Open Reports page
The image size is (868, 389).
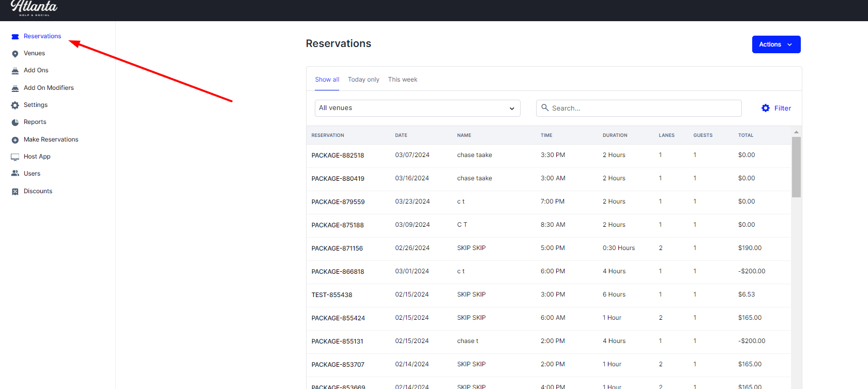pyautogui.click(x=35, y=122)
